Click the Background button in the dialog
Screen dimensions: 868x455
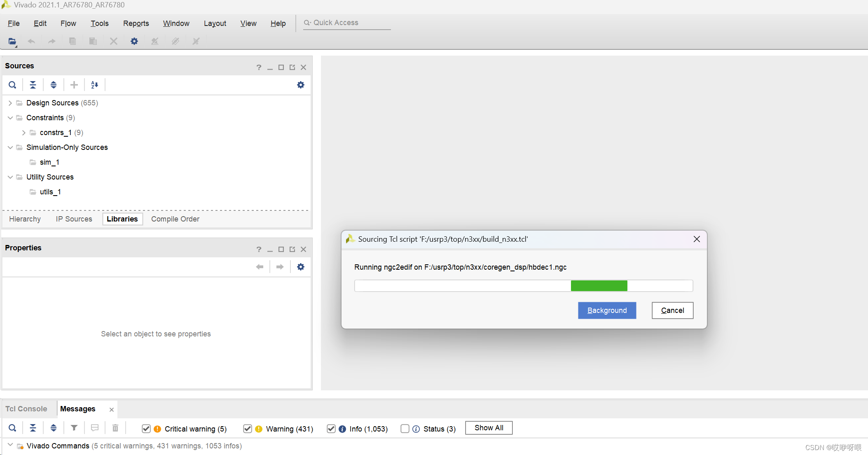point(607,310)
